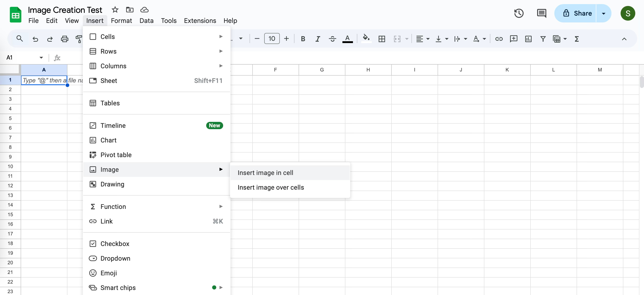Screen dimensions: 644x295
Task: Click the Share button
Action: pyautogui.click(x=575, y=13)
